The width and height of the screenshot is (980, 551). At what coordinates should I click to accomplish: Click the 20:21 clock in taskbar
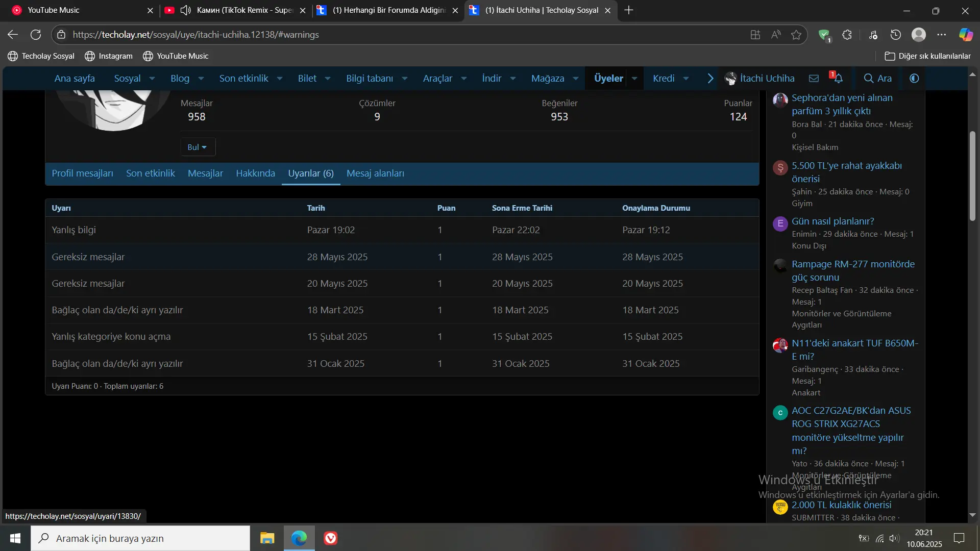pos(924,532)
